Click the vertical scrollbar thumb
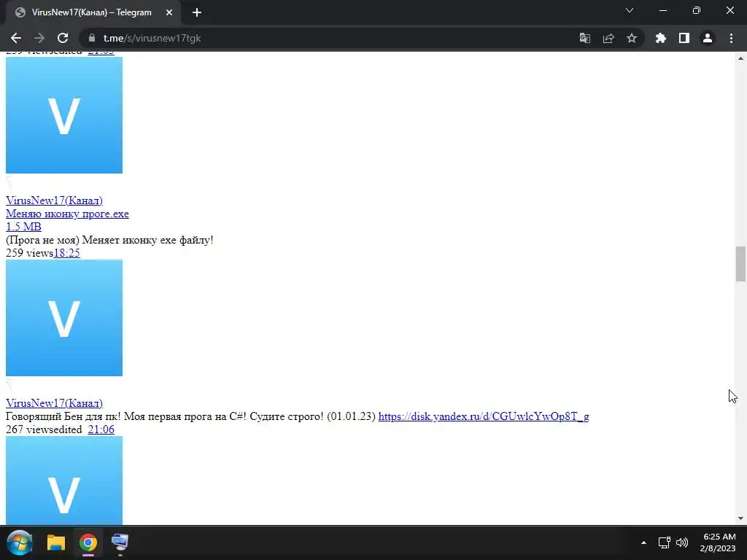The width and height of the screenshot is (747, 560). tap(740, 264)
